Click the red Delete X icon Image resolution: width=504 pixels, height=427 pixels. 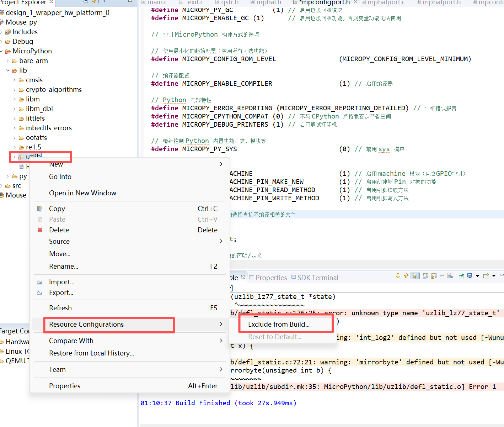click(x=40, y=230)
